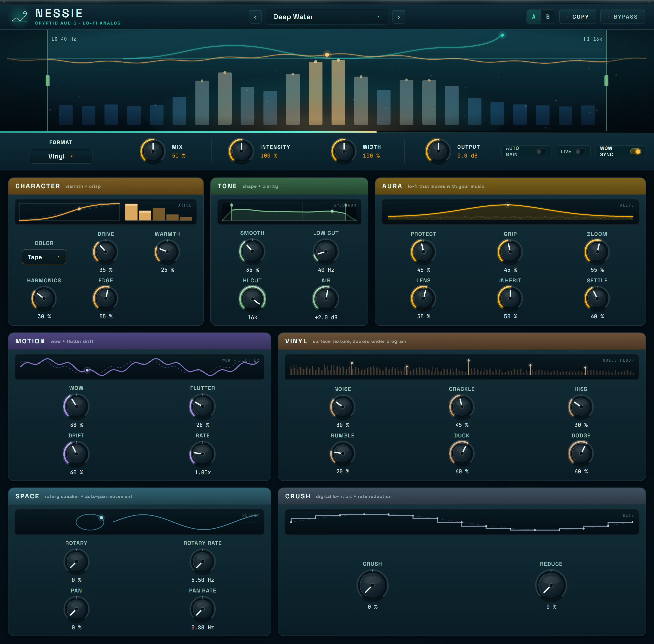Image resolution: width=654 pixels, height=644 pixels.
Task: Click the REDUCE knob in Crush
Action: click(x=551, y=585)
